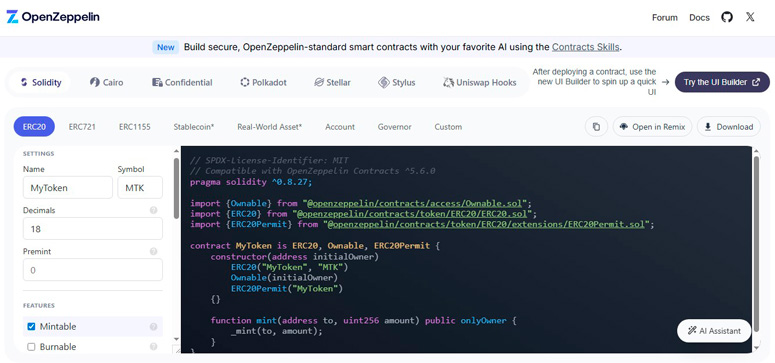Open the Docs link
Screen dimensions: 775x363
click(x=699, y=17)
